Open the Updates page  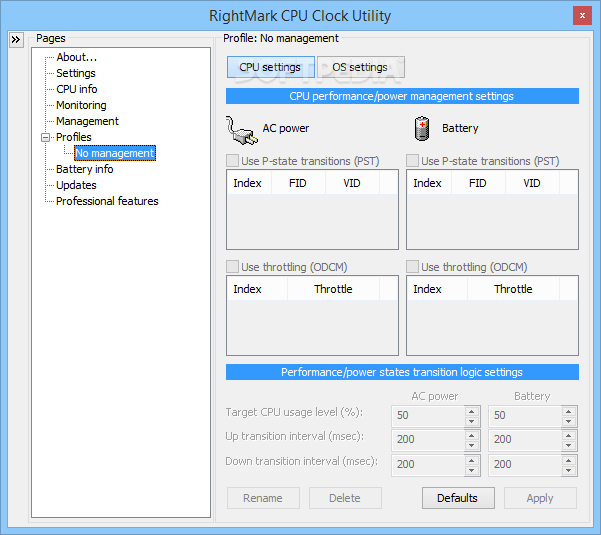pos(76,185)
